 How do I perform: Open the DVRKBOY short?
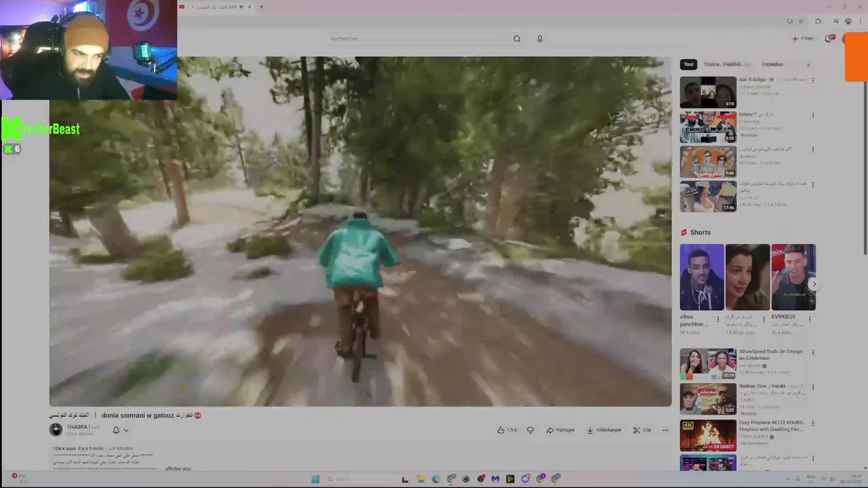[793, 277]
